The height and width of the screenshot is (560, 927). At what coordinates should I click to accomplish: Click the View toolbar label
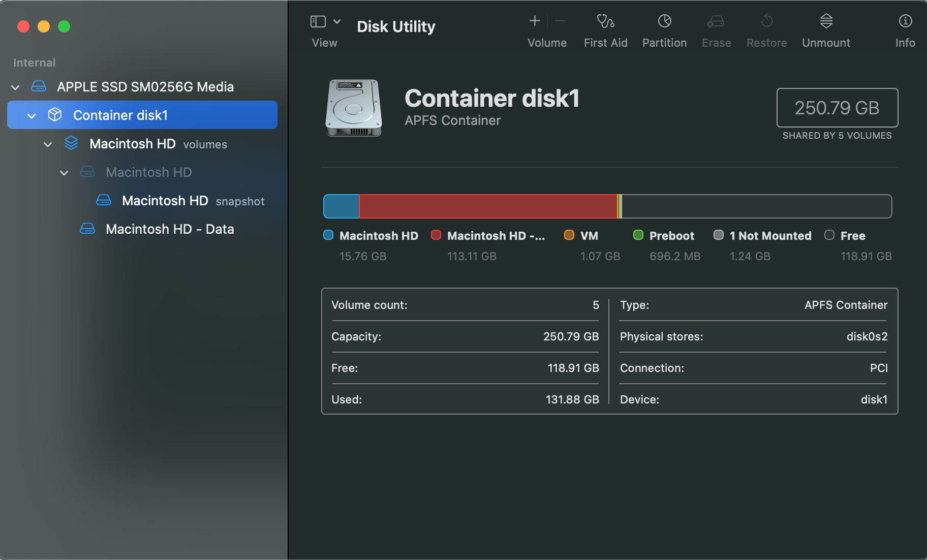(324, 43)
